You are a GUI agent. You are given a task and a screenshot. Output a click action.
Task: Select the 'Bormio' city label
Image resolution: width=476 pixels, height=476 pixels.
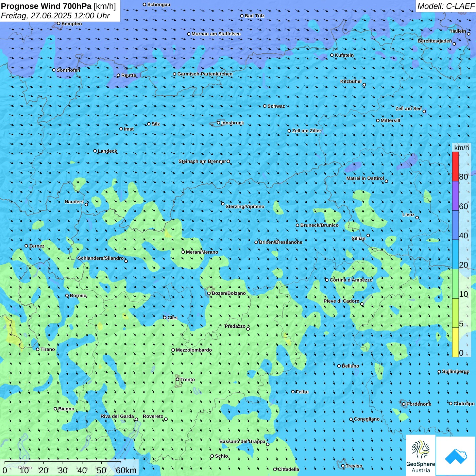coord(78,295)
